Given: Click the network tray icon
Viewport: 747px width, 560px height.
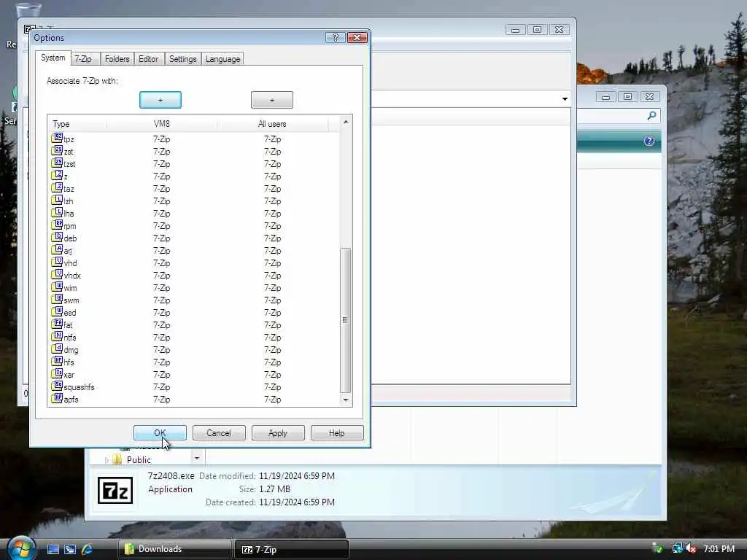Looking at the screenshot, I should [x=677, y=548].
